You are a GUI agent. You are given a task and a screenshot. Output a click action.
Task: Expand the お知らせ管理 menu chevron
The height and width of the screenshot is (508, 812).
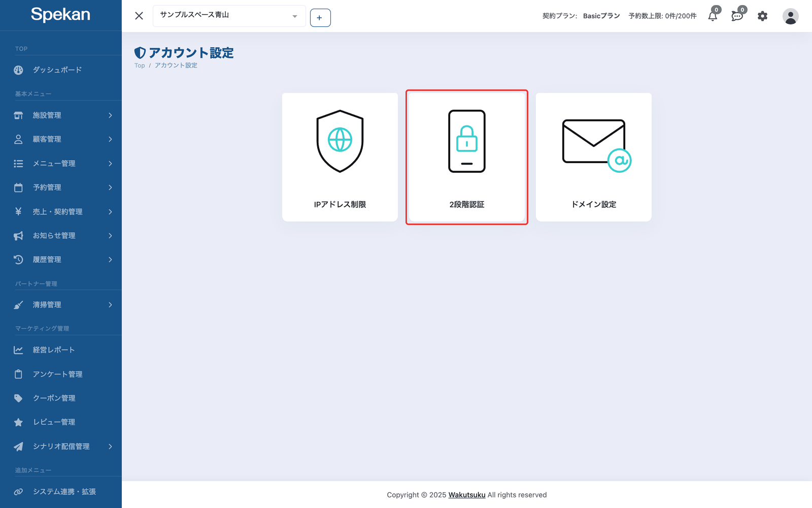click(x=110, y=236)
